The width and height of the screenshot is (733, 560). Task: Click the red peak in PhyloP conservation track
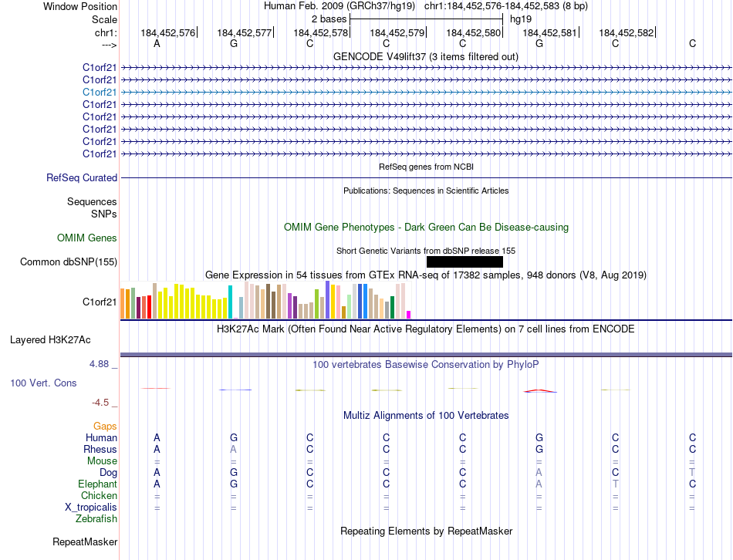pyautogui.click(x=539, y=391)
